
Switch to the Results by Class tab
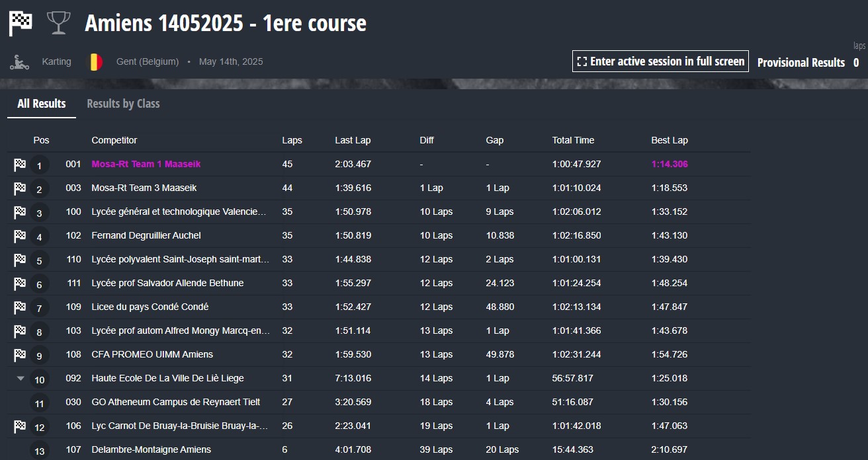(x=123, y=104)
